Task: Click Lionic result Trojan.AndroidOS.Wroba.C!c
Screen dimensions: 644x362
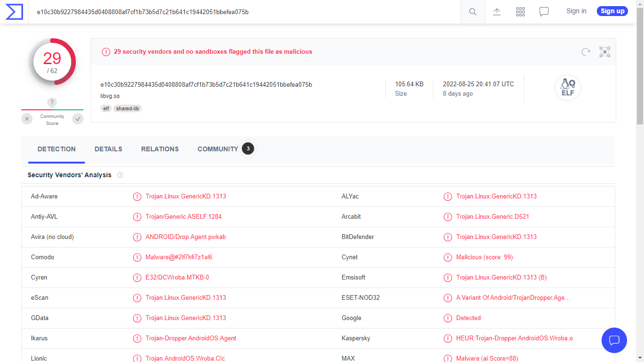Action: click(185, 359)
